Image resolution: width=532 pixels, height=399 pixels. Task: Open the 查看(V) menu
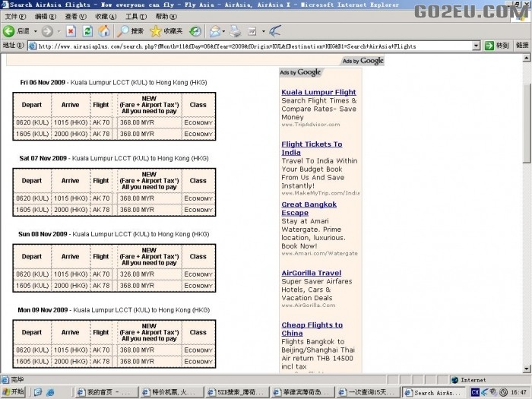(76, 16)
